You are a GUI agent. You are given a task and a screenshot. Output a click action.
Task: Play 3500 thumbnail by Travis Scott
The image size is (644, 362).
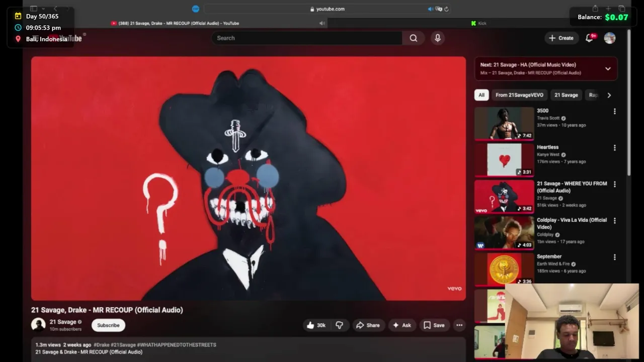tap(504, 123)
